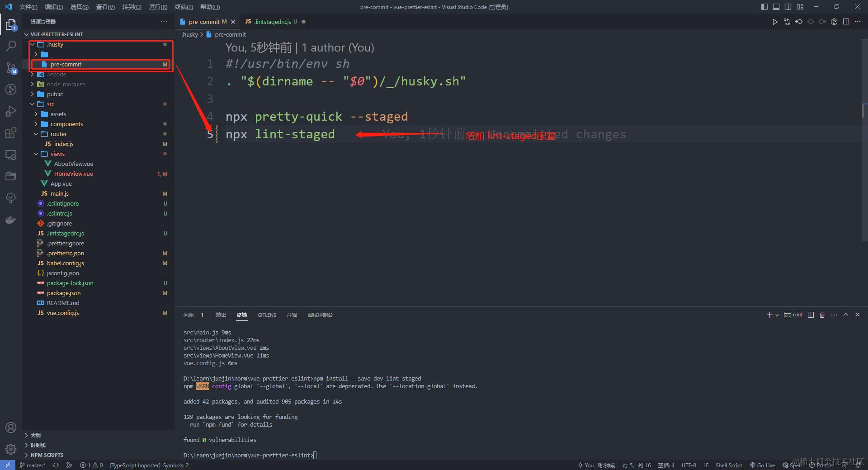Image resolution: width=868 pixels, height=470 pixels.
Task: Open the 文件(F) menu
Action: coord(28,7)
